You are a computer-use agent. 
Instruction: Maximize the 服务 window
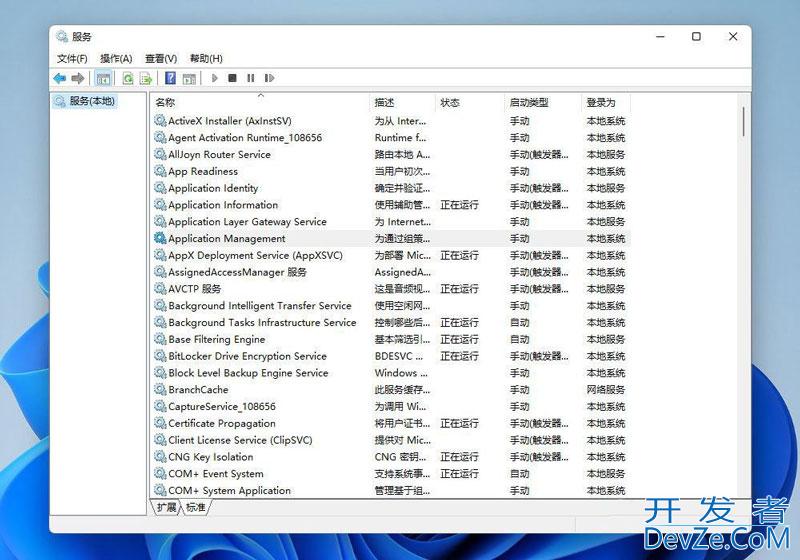point(696,37)
